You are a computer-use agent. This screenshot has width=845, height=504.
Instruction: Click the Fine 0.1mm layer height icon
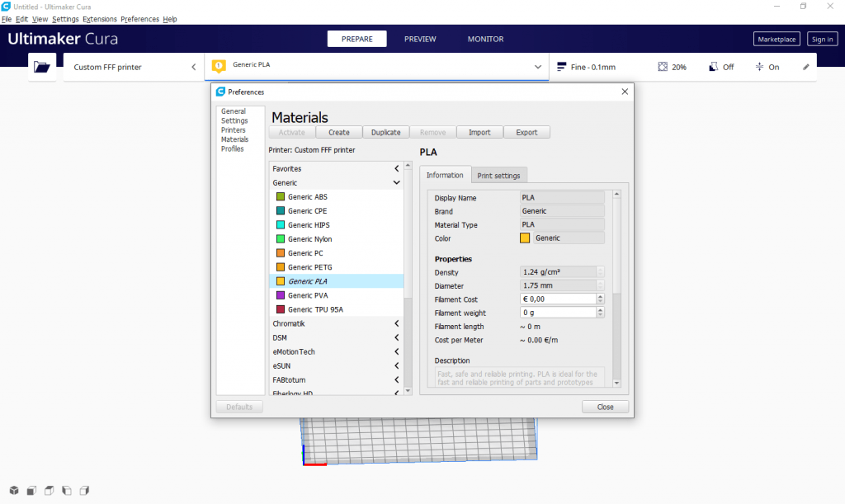coord(561,67)
